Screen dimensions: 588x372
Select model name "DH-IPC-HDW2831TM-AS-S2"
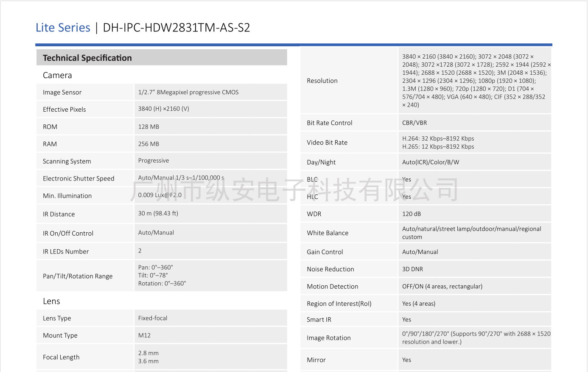(x=176, y=28)
